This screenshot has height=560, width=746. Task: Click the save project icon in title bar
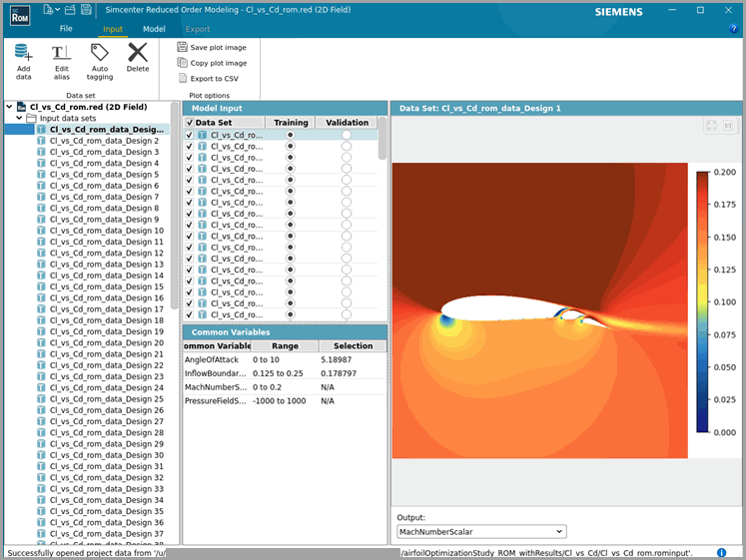tap(87, 10)
